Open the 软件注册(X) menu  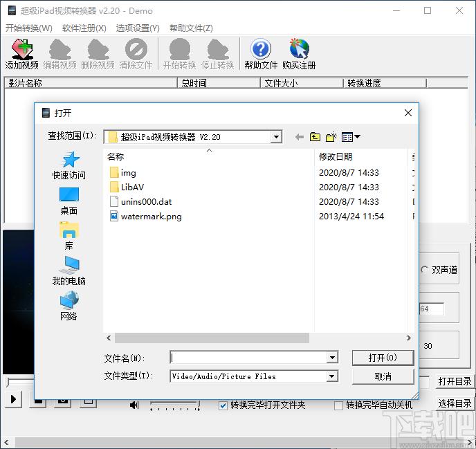pos(84,28)
